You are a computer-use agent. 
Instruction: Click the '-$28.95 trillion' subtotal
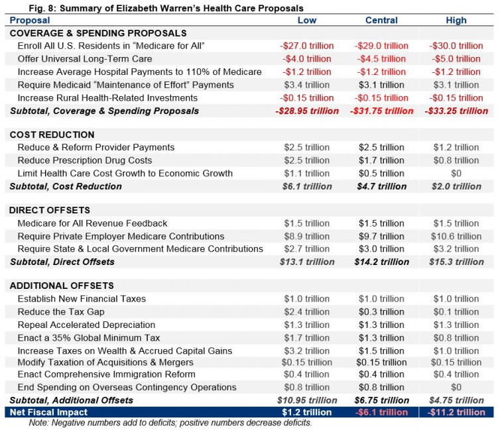click(307, 111)
